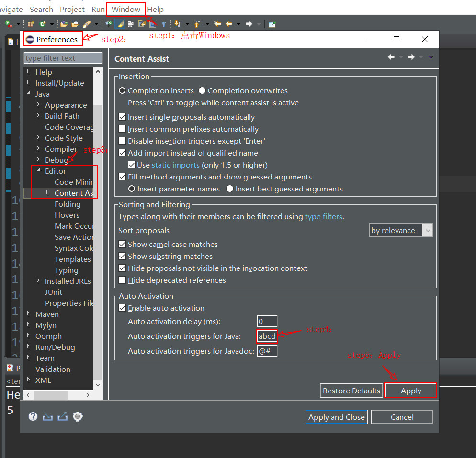Screen dimensions: 476x458
Task: Click the type filter text field
Action: pyautogui.click(x=63, y=58)
